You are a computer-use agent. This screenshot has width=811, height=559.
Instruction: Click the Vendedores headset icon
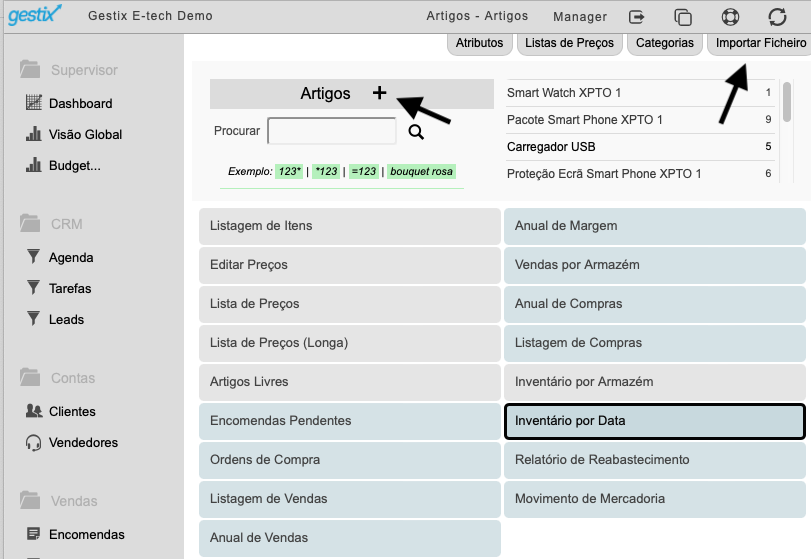34,443
